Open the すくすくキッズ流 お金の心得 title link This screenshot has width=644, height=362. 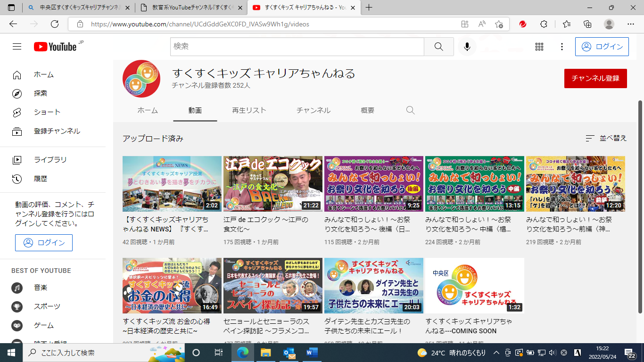click(x=166, y=326)
